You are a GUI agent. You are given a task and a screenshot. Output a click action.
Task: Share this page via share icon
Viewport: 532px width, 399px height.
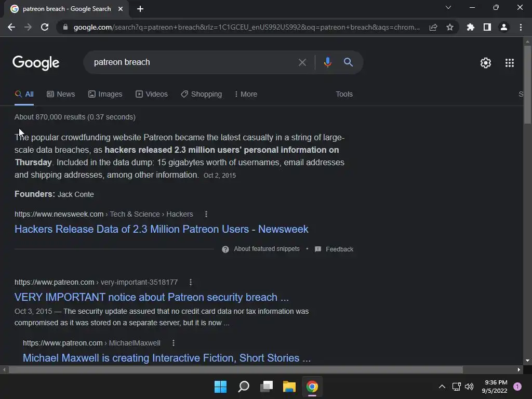433,28
